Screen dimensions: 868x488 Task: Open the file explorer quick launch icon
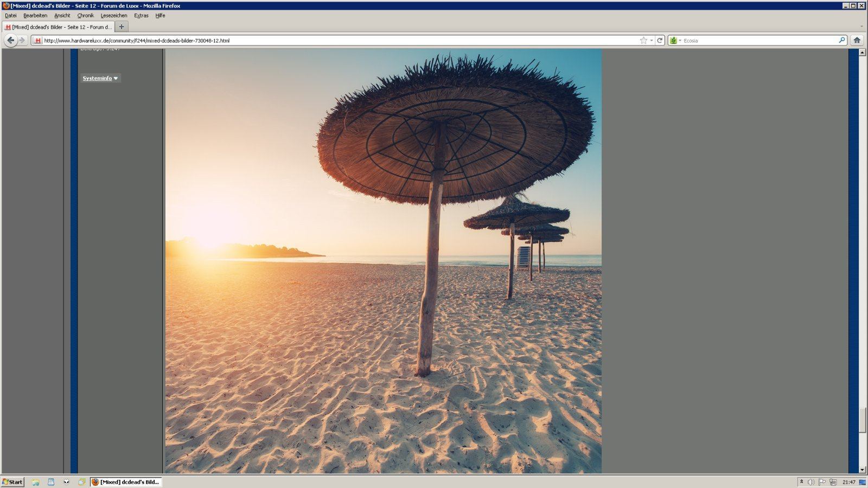tap(36, 481)
